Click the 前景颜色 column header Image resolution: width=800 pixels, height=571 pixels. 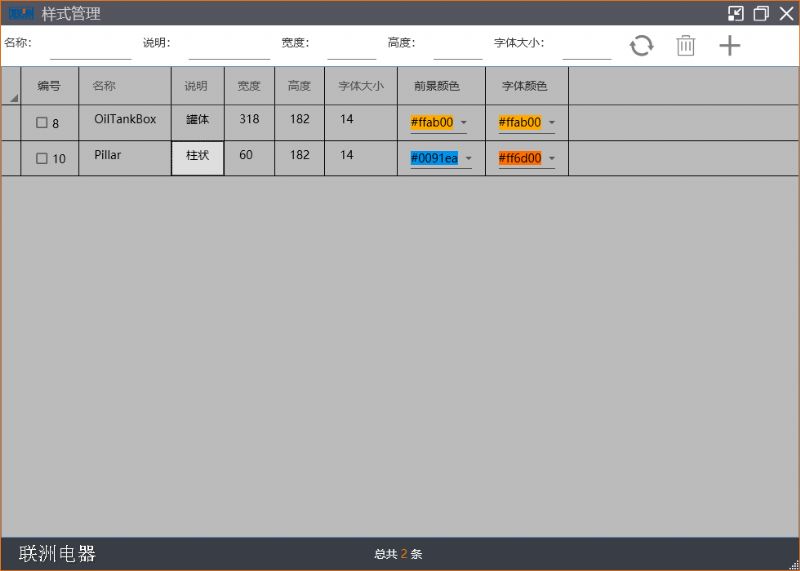click(437, 86)
